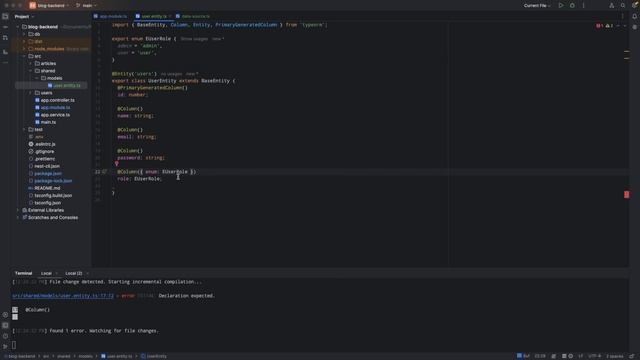
Task: Select the Local terminal tab
Action: pyautogui.click(x=46, y=273)
